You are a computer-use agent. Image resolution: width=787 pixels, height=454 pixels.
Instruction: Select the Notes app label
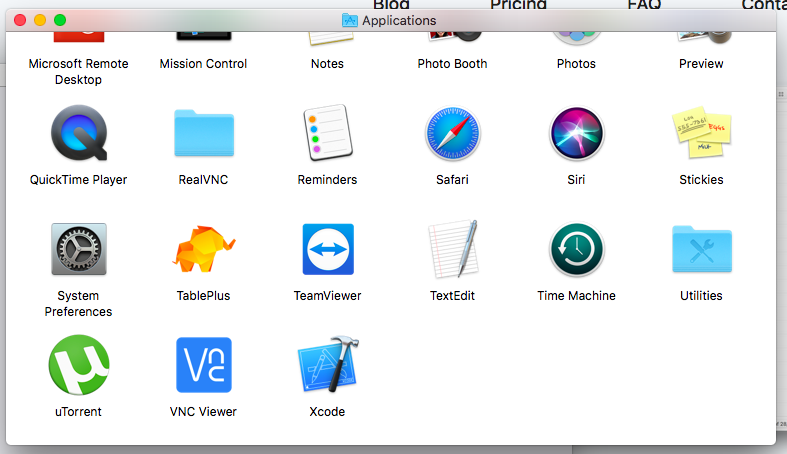(x=327, y=64)
